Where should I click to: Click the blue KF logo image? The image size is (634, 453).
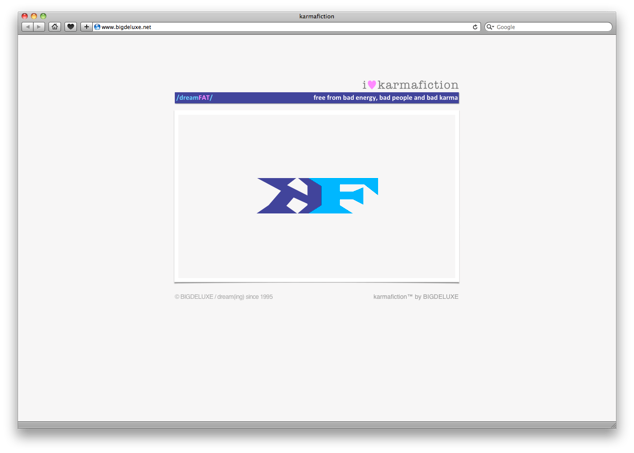(317, 196)
